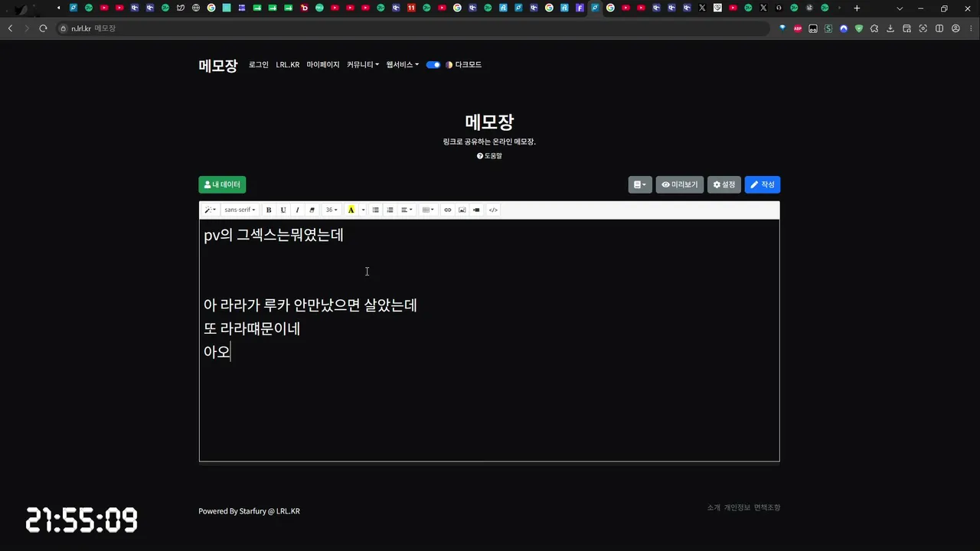
Task: Click the 메모장 site logo
Action: 218,65
